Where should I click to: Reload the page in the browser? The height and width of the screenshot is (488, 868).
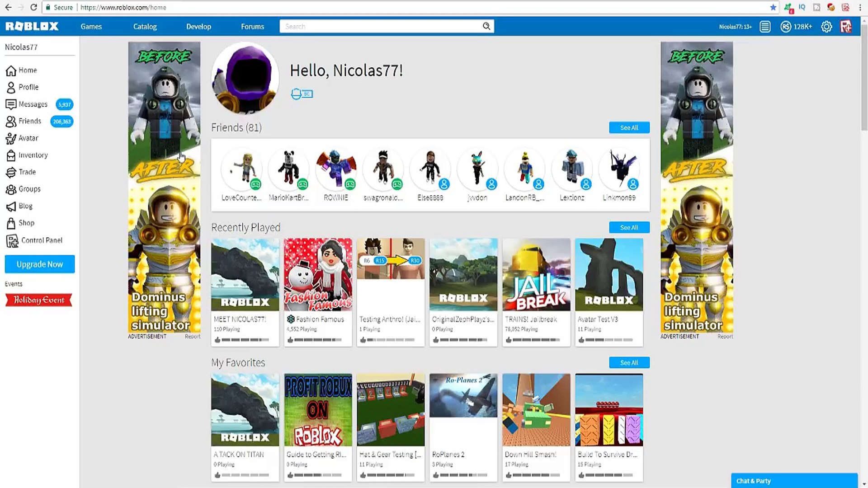[x=33, y=7]
